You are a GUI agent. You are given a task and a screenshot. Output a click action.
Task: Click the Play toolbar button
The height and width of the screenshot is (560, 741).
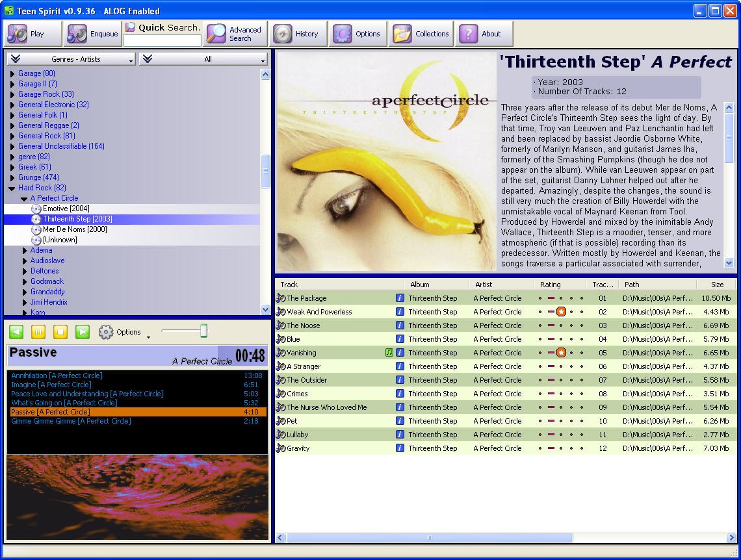pos(33,34)
